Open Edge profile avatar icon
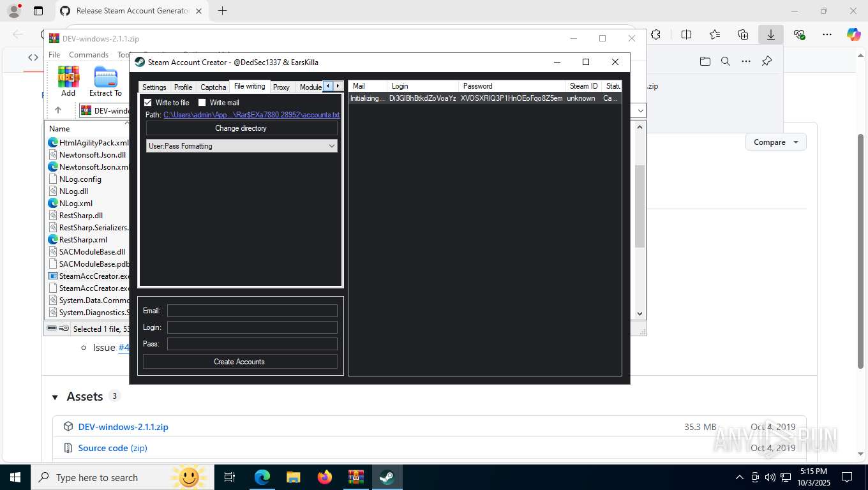Image resolution: width=868 pixels, height=490 pixels. click(x=13, y=11)
